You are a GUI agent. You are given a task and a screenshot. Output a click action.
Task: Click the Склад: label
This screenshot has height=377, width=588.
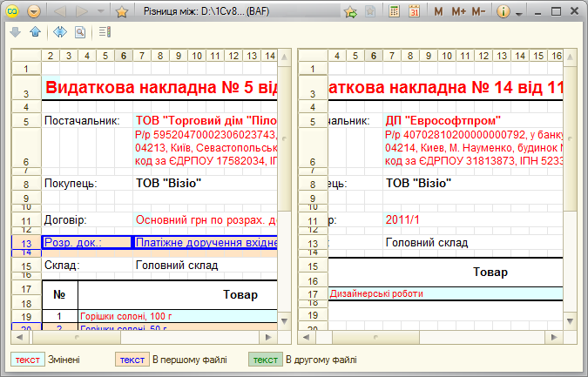[x=62, y=266]
